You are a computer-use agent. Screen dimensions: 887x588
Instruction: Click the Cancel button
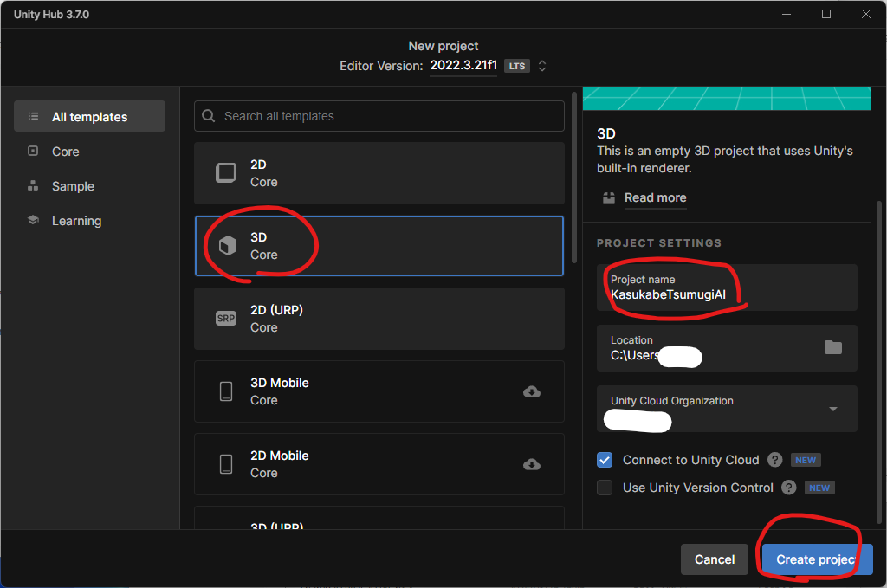(x=715, y=559)
